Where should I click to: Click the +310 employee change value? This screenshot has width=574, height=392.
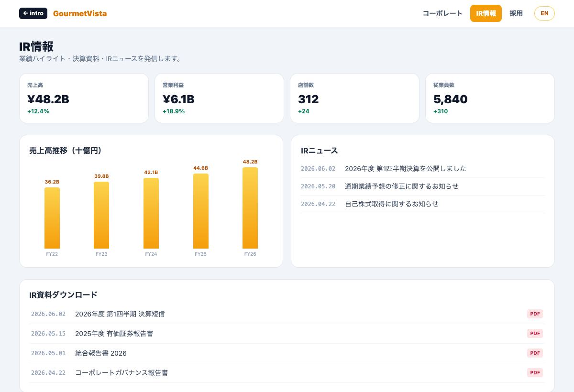pyautogui.click(x=441, y=111)
